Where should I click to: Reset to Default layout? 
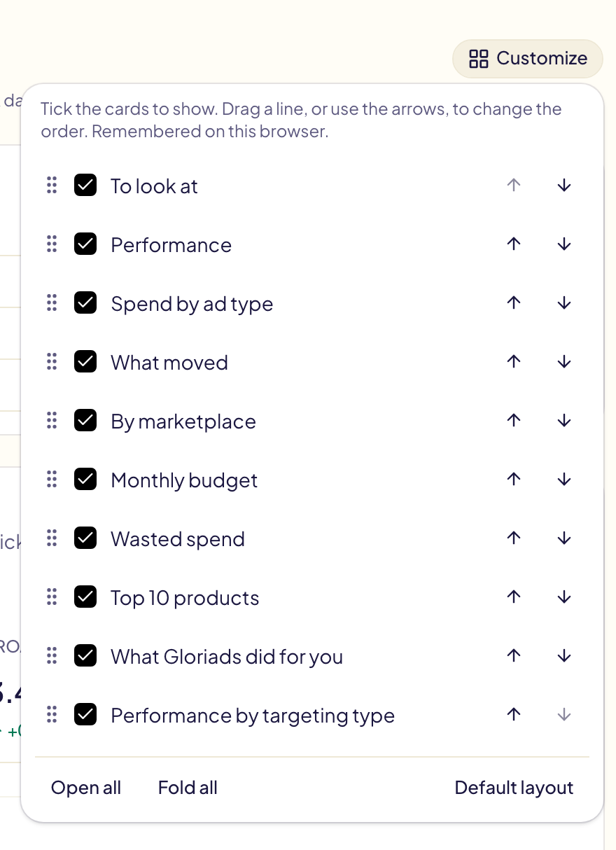(x=514, y=788)
